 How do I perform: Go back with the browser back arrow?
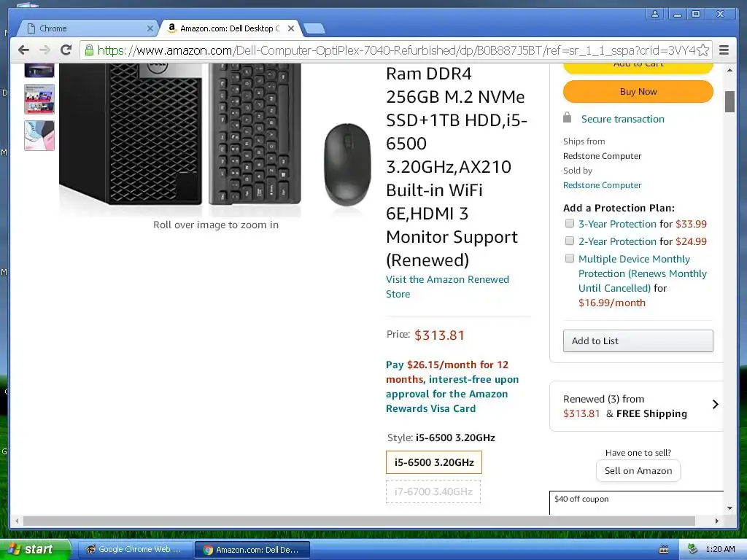23,50
